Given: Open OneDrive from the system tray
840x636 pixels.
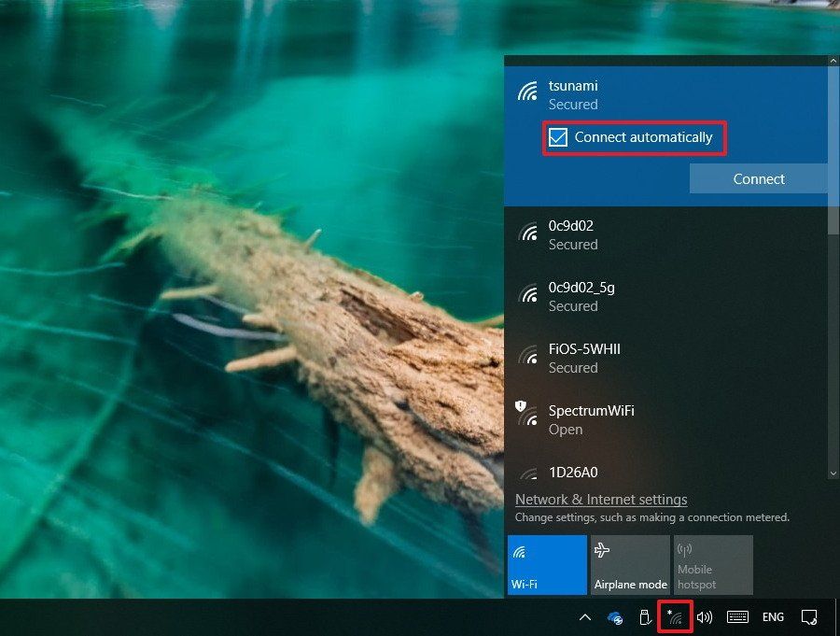Looking at the screenshot, I should click(x=616, y=616).
